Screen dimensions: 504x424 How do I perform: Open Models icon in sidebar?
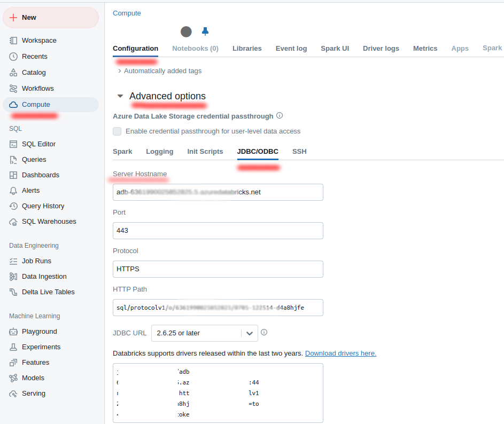tap(13, 378)
